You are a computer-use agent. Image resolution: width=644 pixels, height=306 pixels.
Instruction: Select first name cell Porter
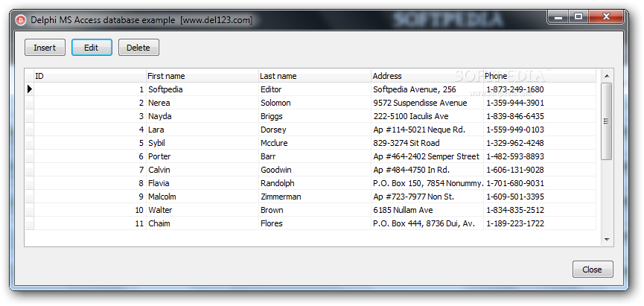203,156
